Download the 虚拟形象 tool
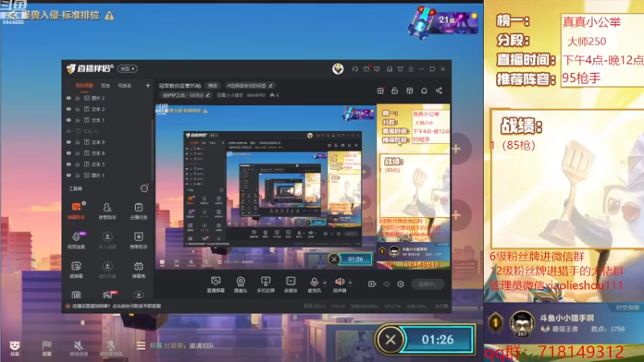Viewport: 644px width, 362px height. pos(107,270)
